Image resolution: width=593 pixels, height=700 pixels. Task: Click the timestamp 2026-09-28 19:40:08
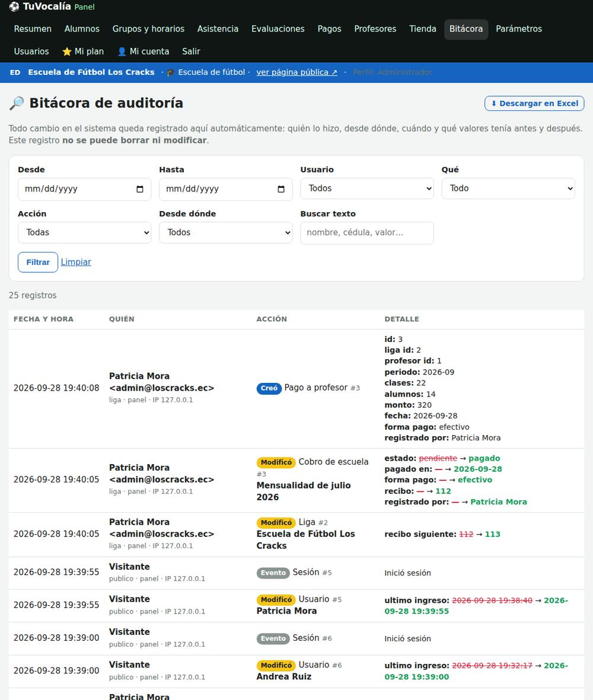[56, 388]
